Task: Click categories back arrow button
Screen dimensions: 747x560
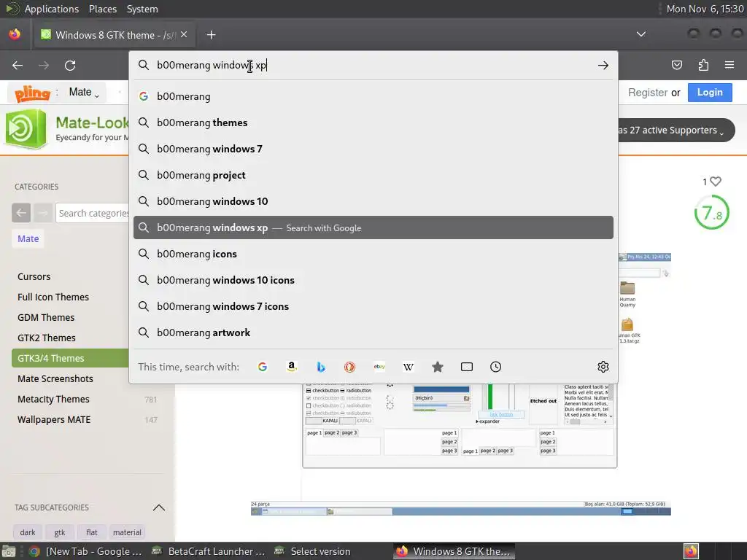Action: coord(21,213)
